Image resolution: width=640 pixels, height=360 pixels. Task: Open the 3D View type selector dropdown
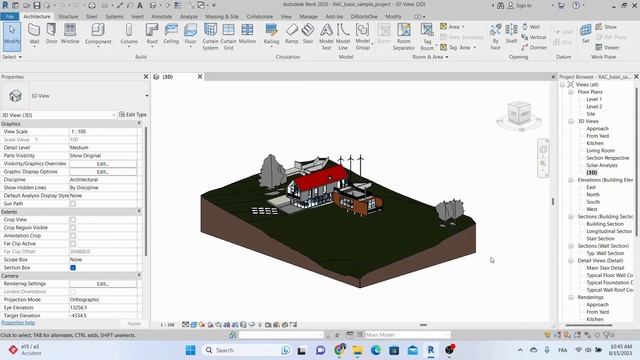coord(147,96)
